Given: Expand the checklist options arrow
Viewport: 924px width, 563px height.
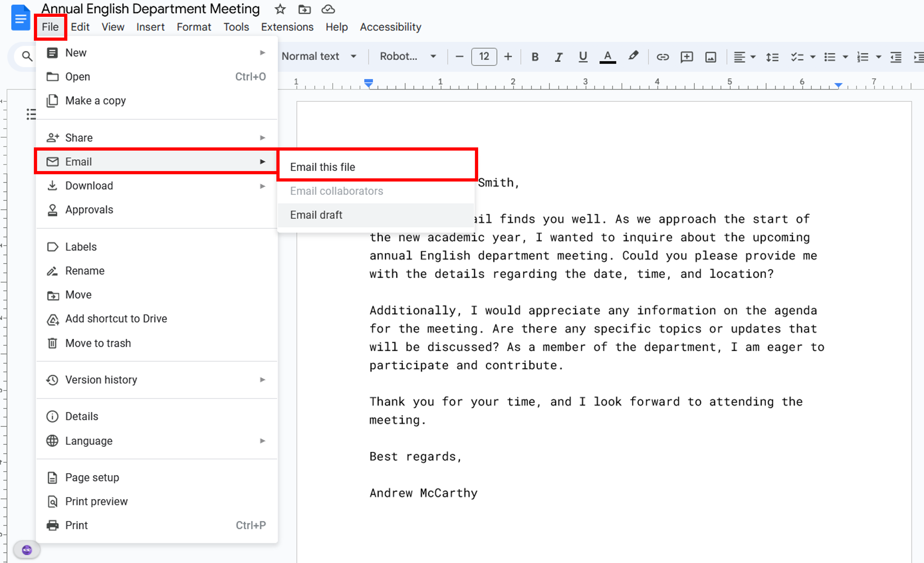Looking at the screenshot, I should [x=813, y=57].
